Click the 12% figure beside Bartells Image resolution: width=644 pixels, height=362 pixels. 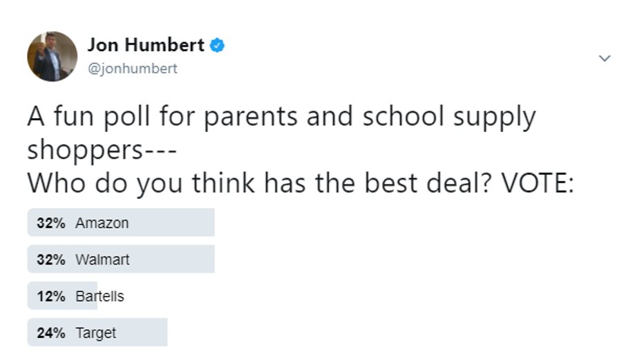pyautogui.click(x=51, y=296)
